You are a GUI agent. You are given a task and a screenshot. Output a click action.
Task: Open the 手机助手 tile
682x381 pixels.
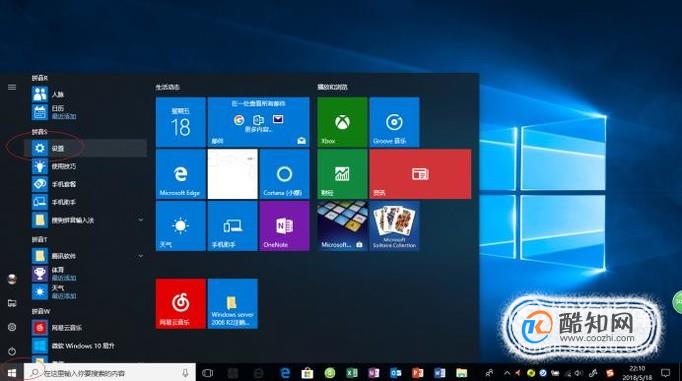coord(233,226)
